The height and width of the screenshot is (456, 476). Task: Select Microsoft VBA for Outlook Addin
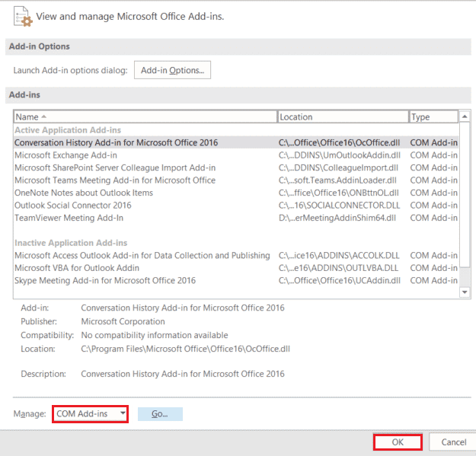point(236,268)
